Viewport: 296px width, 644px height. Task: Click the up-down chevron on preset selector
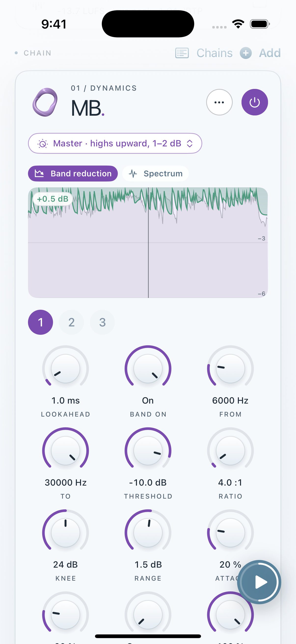(x=190, y=143)
